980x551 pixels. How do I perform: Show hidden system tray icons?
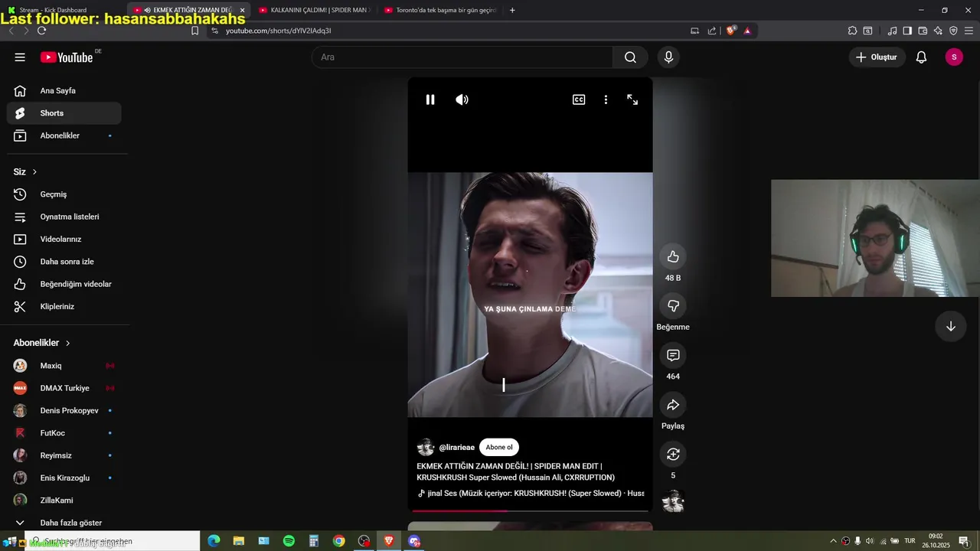click(833, 541)
